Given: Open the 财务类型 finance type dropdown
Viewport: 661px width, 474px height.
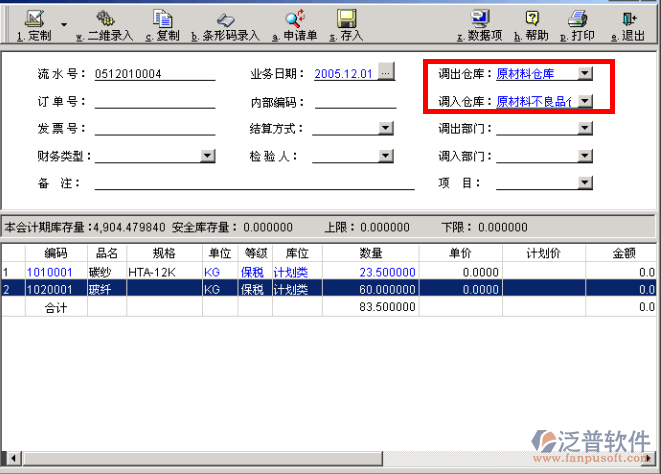Looking at the screenshot, I should 207,156.
